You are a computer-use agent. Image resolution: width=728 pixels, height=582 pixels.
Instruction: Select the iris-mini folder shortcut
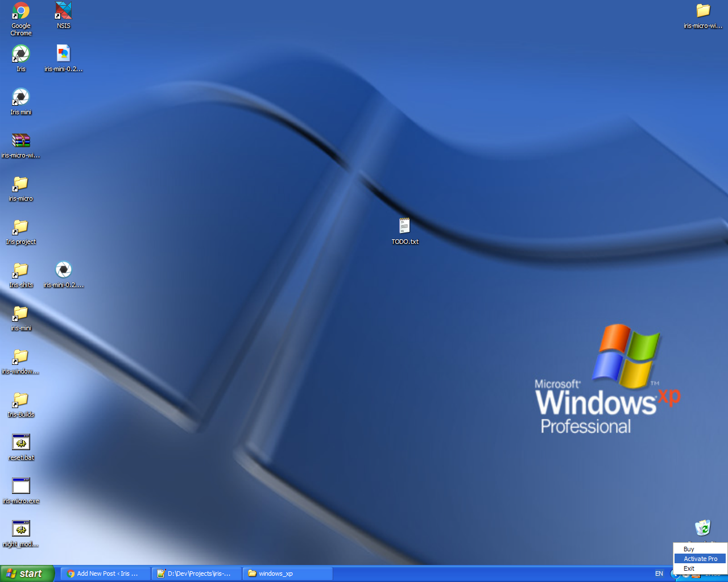pos(21,317)
